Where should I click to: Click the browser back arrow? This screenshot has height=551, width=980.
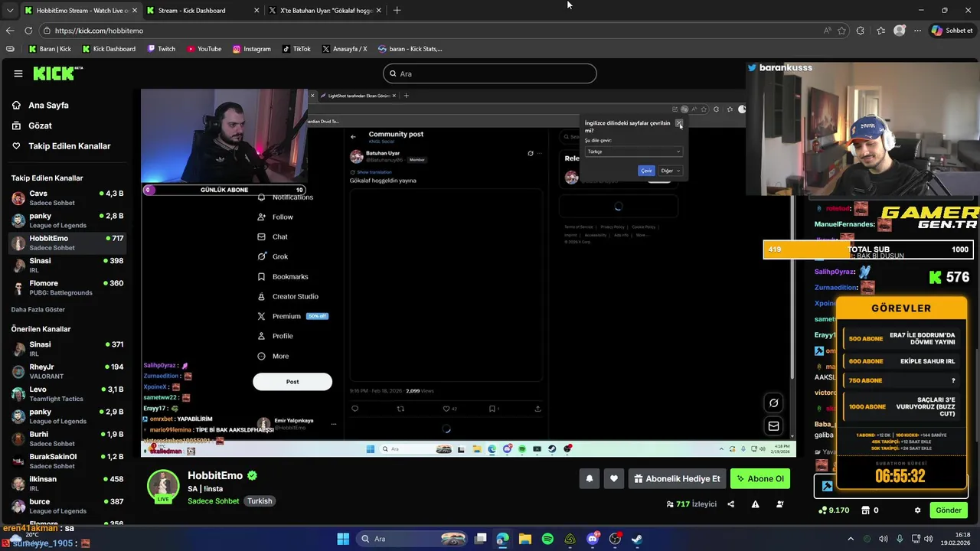(10, 31)
